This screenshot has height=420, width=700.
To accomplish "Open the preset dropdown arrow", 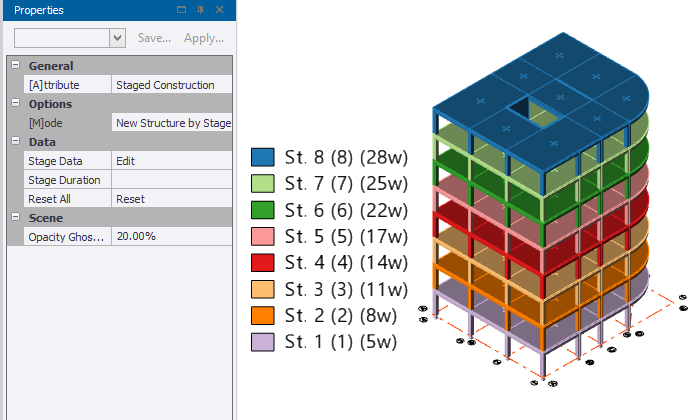I will click(117, 38).
